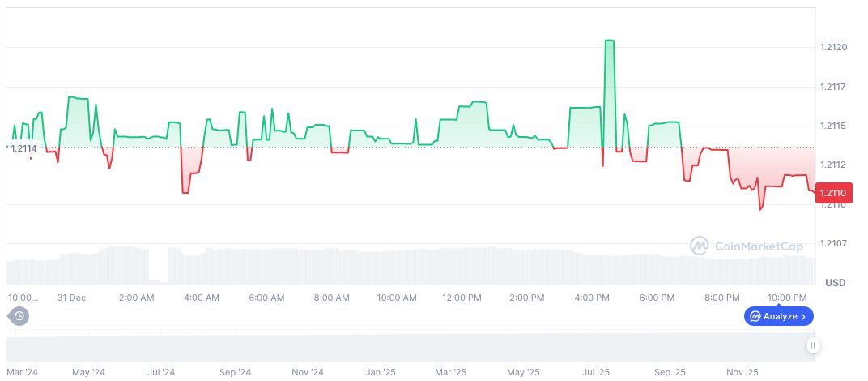Viewport: 868px width, 381px height.
Task: Click the lowest red dip of price line
Action: [x=760, y=209]
